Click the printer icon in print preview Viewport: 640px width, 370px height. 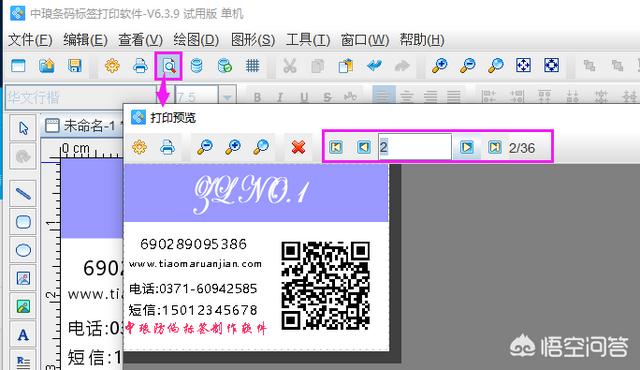167,147
